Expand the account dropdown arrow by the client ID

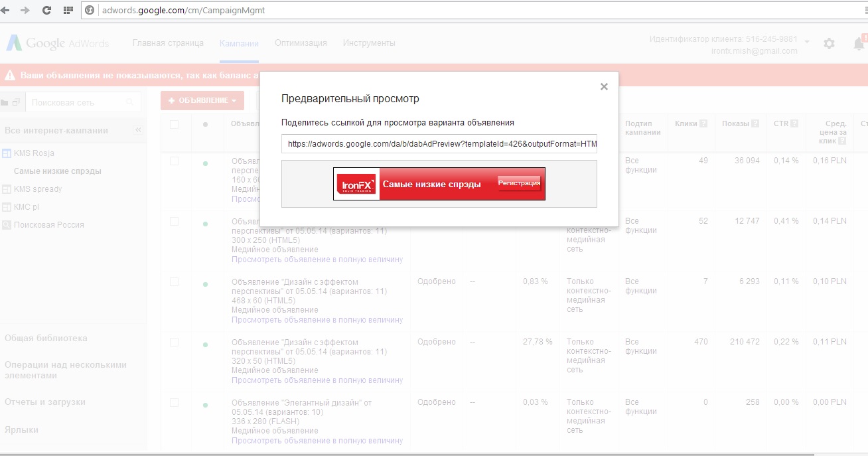coord(807,42)
